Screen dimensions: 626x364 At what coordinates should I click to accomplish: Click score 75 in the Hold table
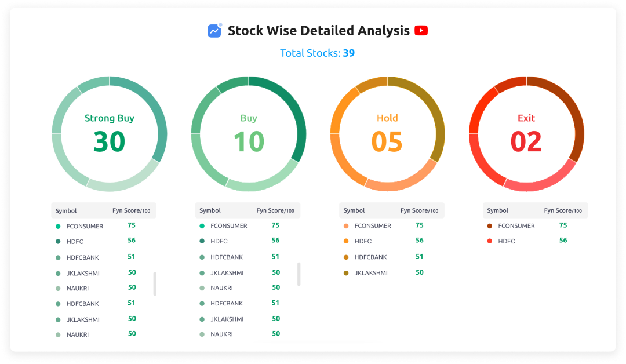tap(419, 225)
